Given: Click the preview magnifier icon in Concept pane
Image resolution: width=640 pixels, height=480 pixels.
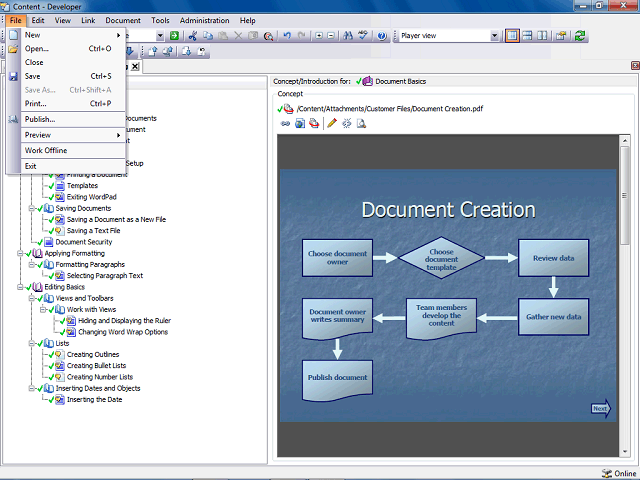Looking at the screenshot, I should (x=361, y=123).
